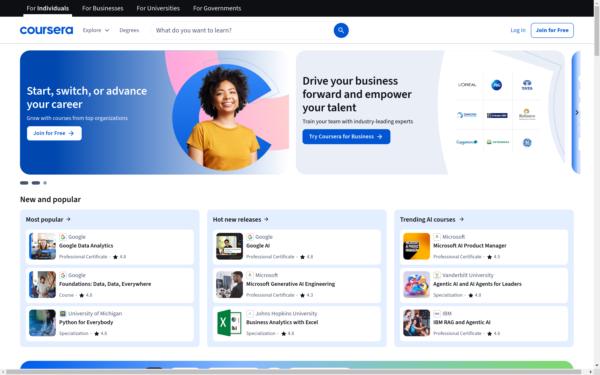Open the Hot new releases section link
This screenshot has width=600, height=375.
click(240, 219)
